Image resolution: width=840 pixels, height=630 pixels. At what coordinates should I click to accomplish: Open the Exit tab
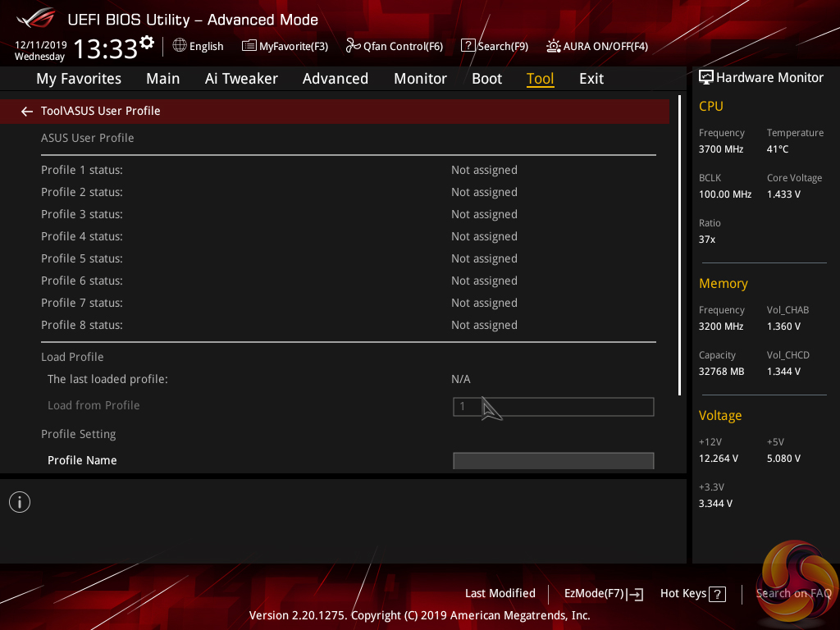591,78
